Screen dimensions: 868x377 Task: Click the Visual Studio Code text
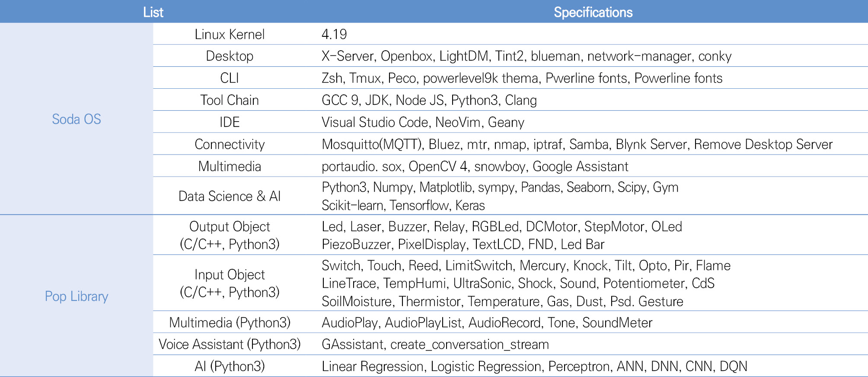pos(374,122)
